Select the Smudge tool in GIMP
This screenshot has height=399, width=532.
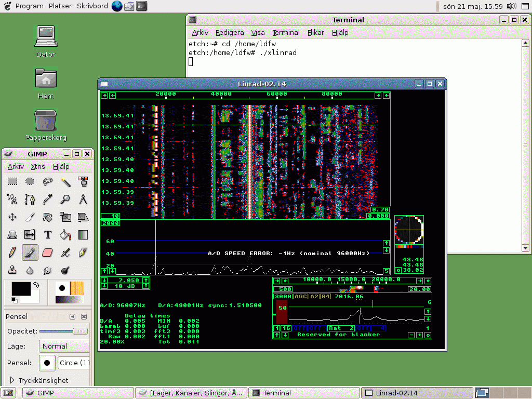pyautogui.click(x=47, y=270)
